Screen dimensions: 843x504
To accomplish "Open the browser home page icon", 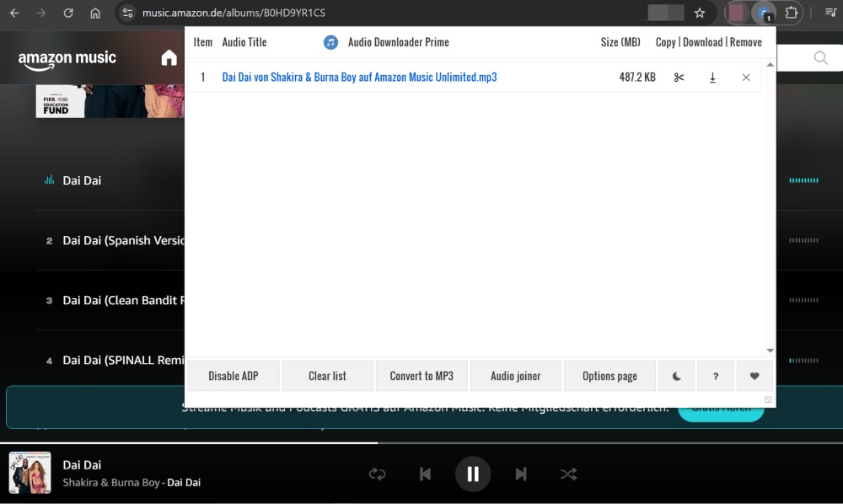I will point(95,13).
